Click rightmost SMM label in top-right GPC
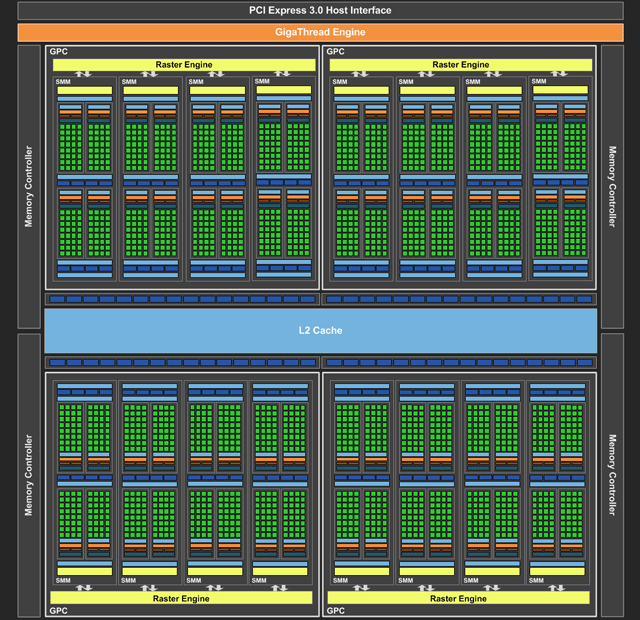 pos(539,81)
